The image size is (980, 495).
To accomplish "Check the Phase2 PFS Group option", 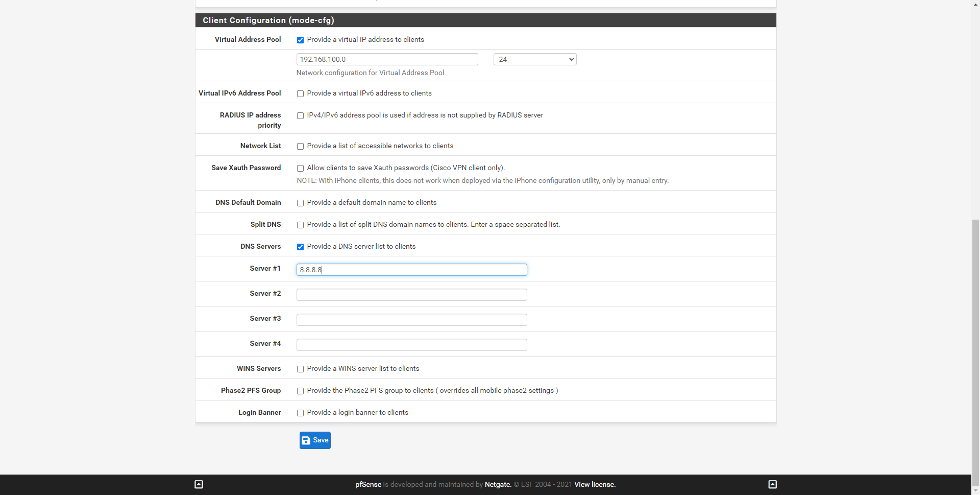I will [x=300, y=391].
